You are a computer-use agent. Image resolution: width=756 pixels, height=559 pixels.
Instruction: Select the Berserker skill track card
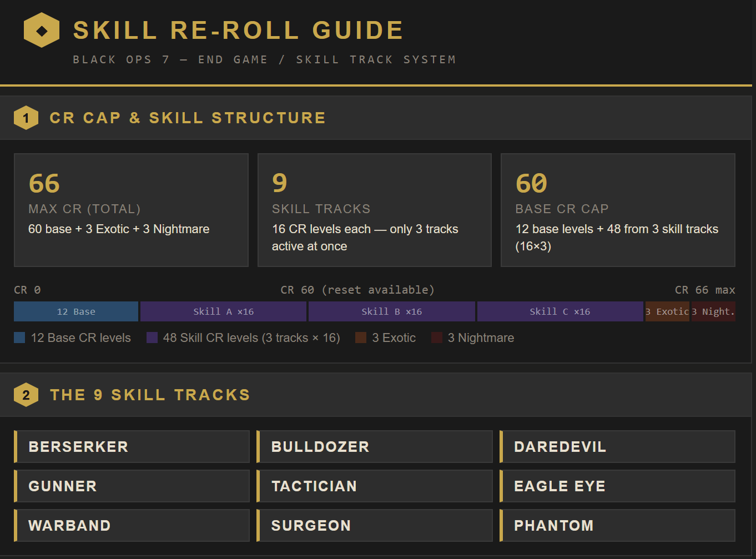132,446
